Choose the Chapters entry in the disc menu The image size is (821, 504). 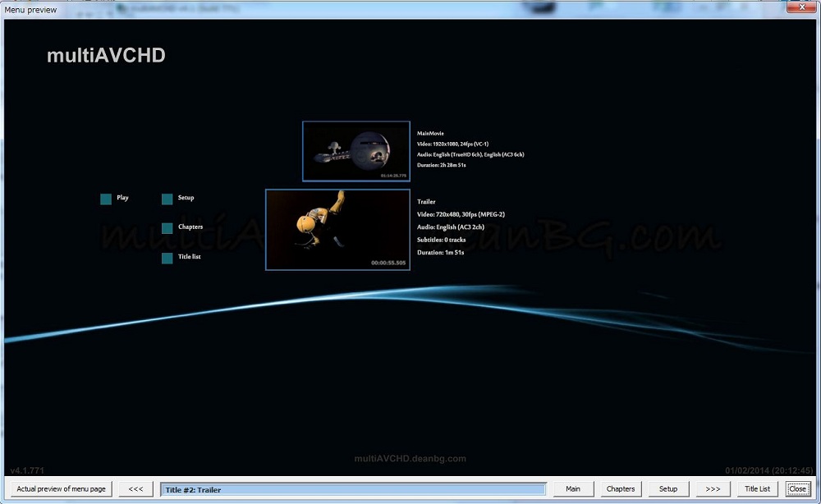point(190,227)
